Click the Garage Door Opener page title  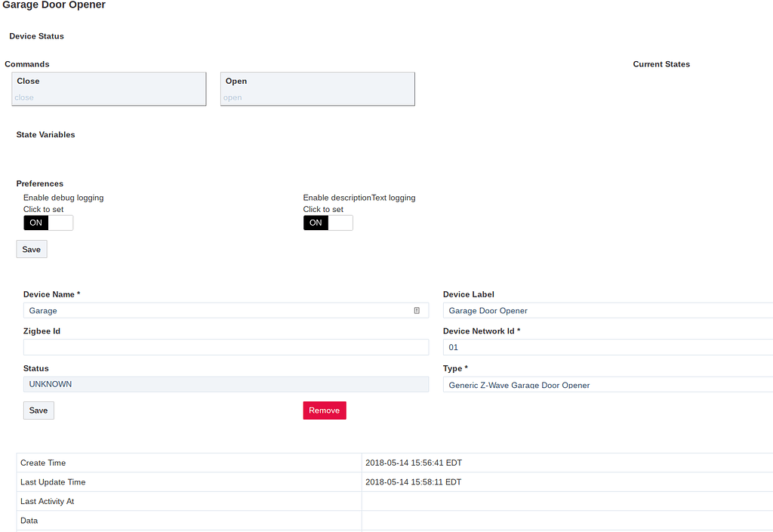(x=54, y=5)
